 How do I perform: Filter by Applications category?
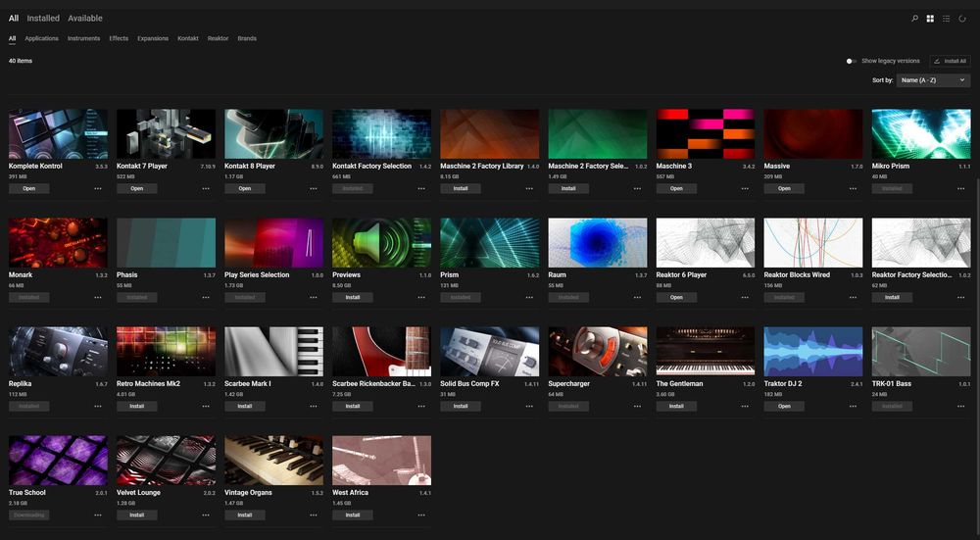(41, 39)
